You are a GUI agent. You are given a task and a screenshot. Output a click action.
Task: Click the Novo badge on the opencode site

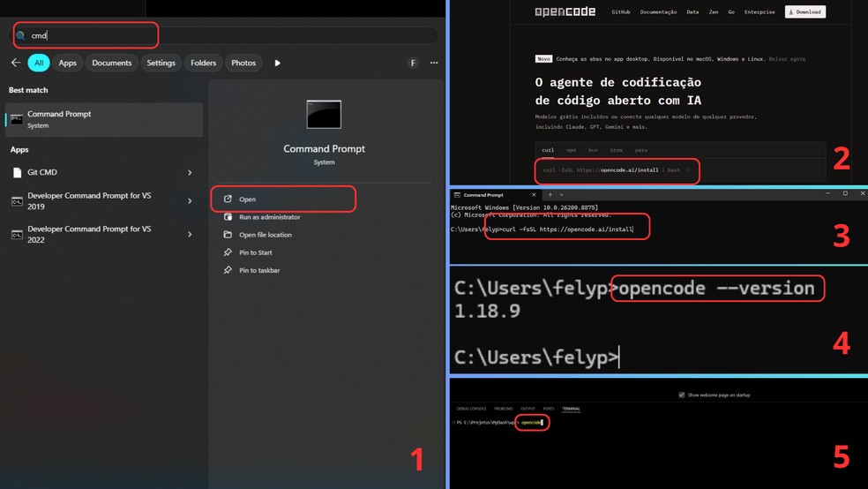[x=543, y=59]
